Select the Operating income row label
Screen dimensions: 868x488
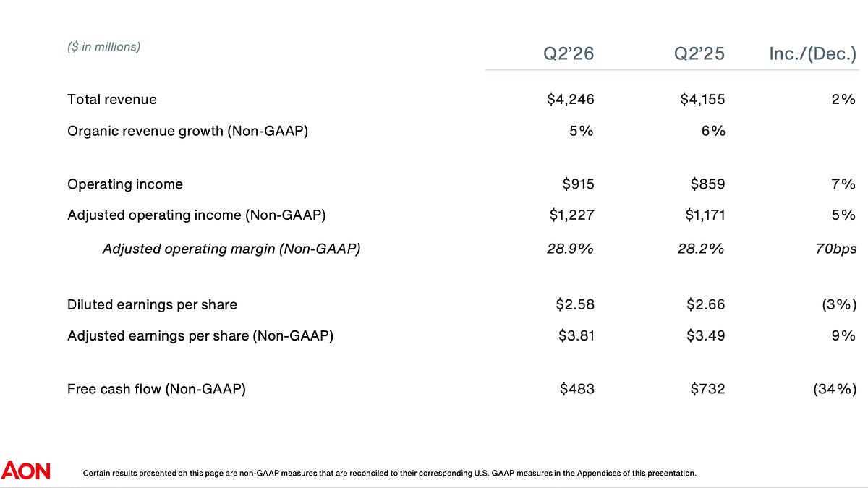coord(125,184)
